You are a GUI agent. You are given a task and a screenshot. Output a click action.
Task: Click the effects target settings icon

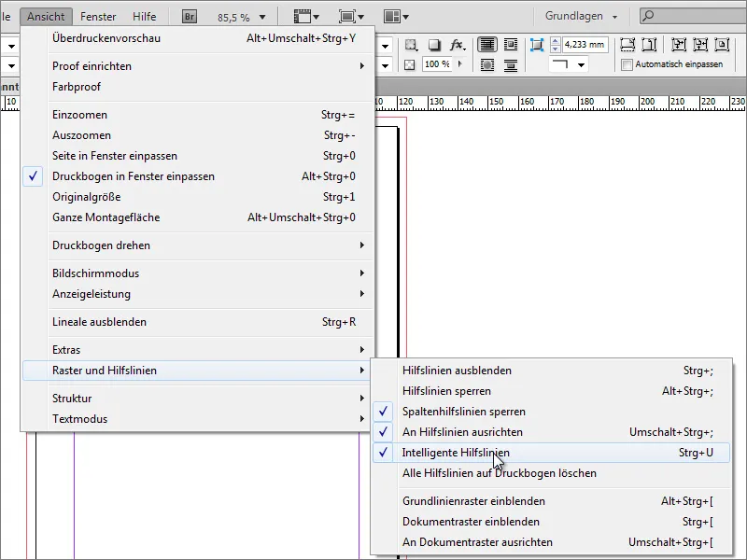tap(411, 45)
